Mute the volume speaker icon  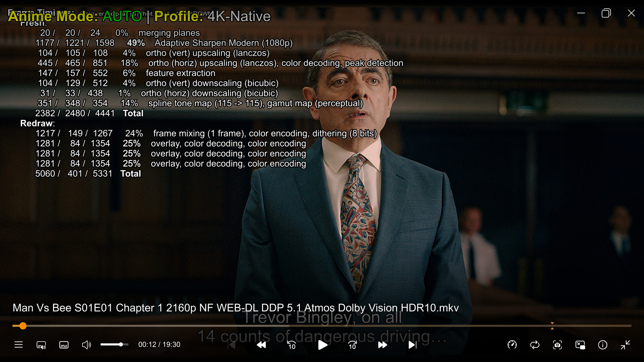pyautogui.click(x=86, y=345)
